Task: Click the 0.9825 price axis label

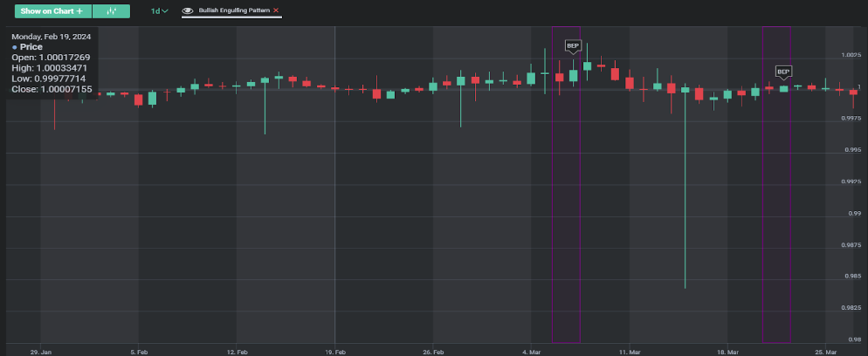Action: coord(852,307)
